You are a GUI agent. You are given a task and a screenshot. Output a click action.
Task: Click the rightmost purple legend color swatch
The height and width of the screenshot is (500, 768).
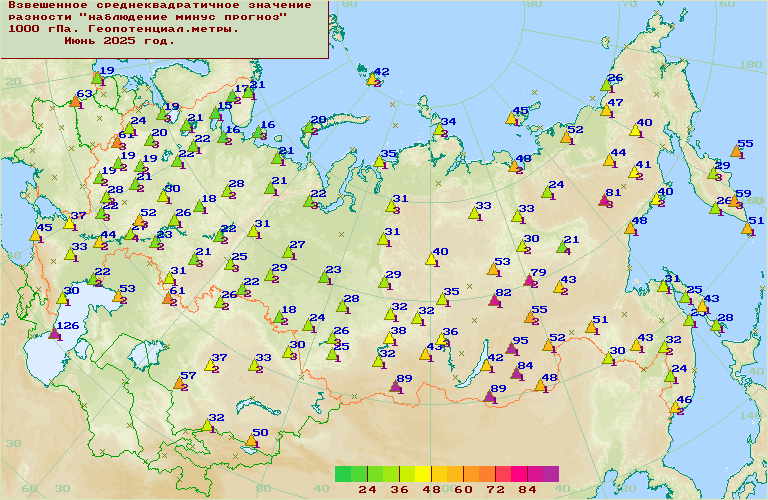550,474
